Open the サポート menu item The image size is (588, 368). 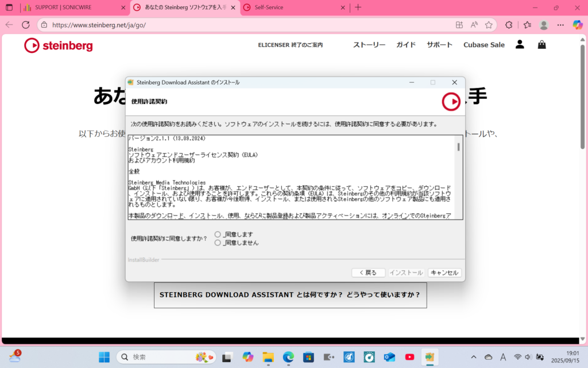(x=439, y=45)
